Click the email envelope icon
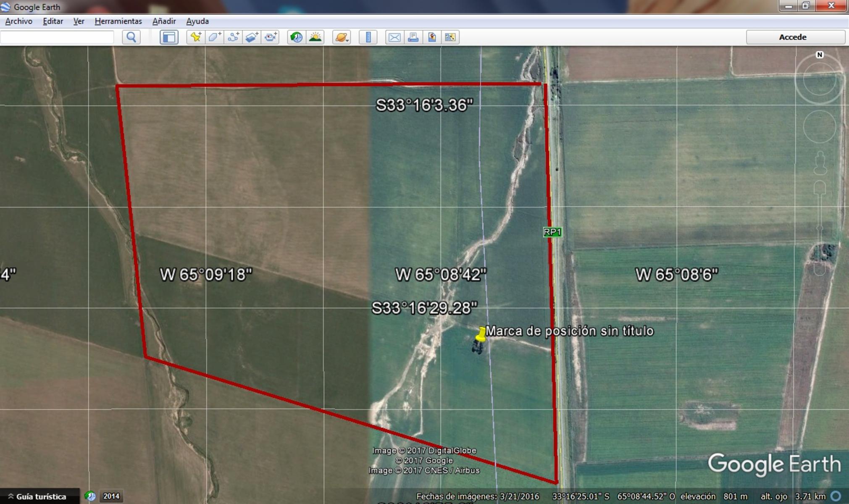Viewport: 849px width, 504px height. point(394,37)
